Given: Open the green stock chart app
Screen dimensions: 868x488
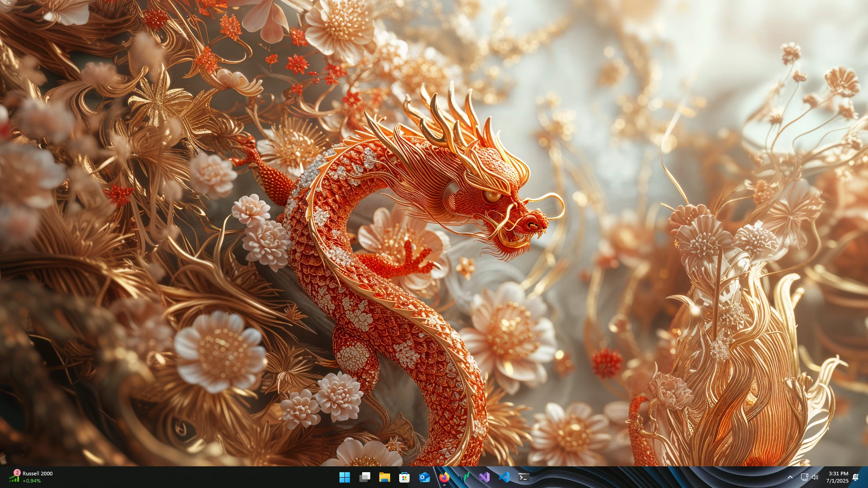Looking at the screenshot, I should (x=464, y=477).
